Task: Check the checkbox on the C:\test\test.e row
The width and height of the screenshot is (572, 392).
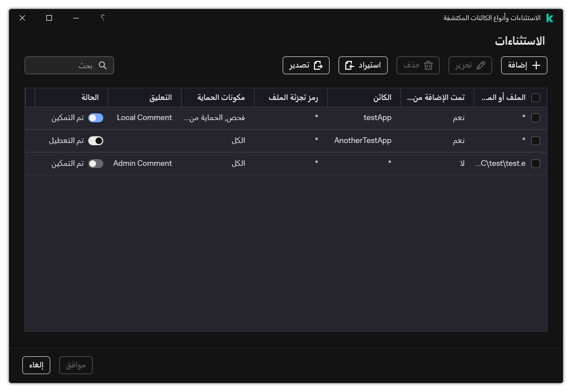Action: click(x=536, y=164)
